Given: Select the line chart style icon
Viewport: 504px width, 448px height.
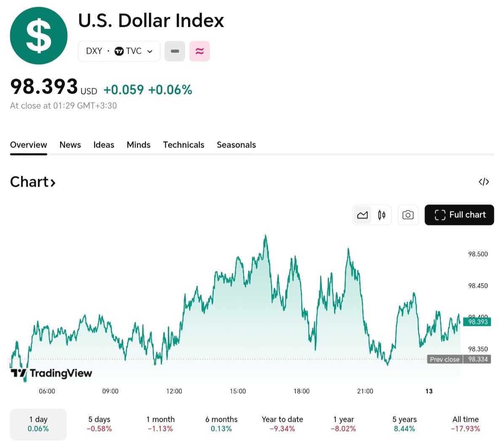Looking at the screenshot, I should click(362, 215).
